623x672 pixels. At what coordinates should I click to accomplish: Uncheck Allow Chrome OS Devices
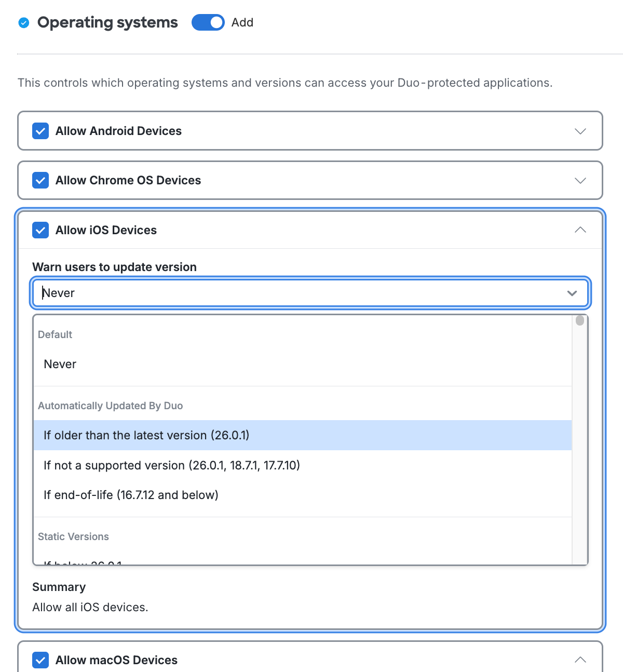pos(40,180)
